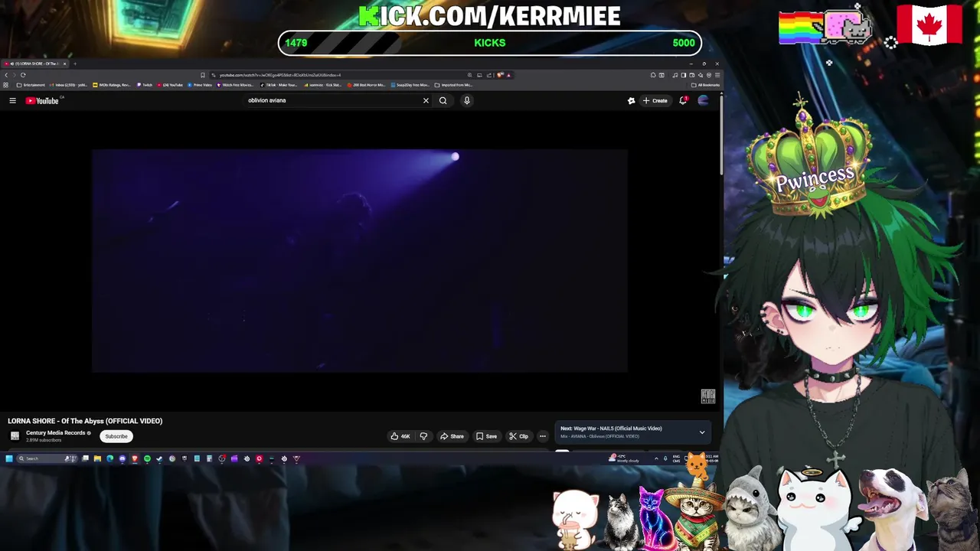Create a Clip of the video

click(x=518, y=436)
